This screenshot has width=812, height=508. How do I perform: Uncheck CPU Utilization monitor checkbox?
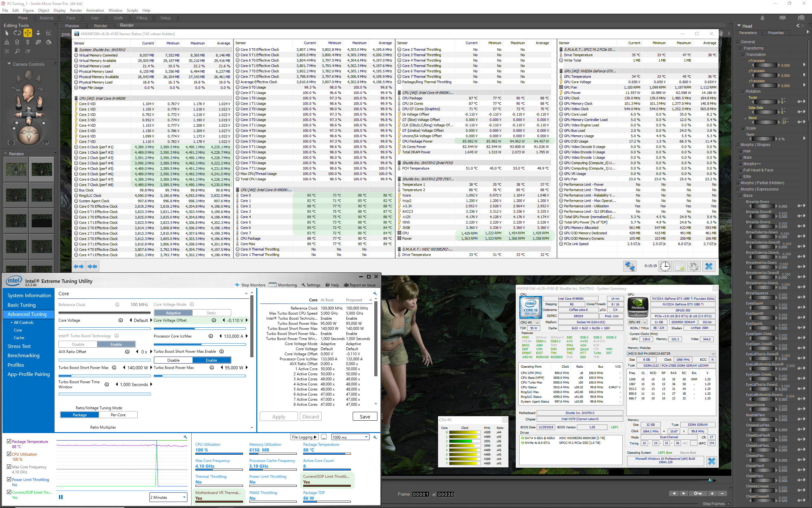click(9, 454)
